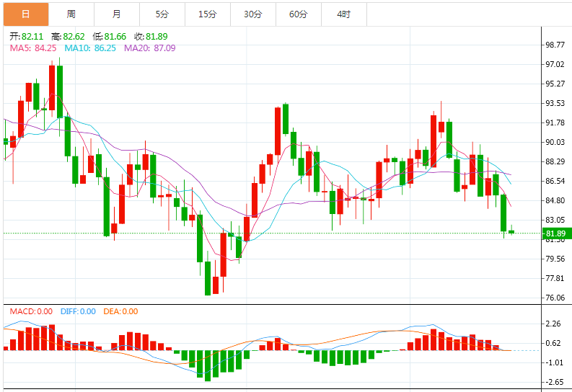The image size is (572, 392).
Task: Click the close price value 81.89
Action: (157, 37)
